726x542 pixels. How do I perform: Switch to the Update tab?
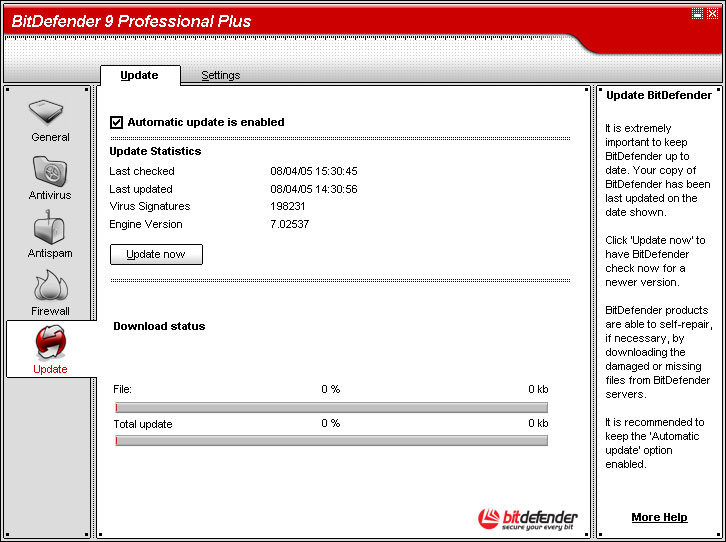tap(139, 75)
